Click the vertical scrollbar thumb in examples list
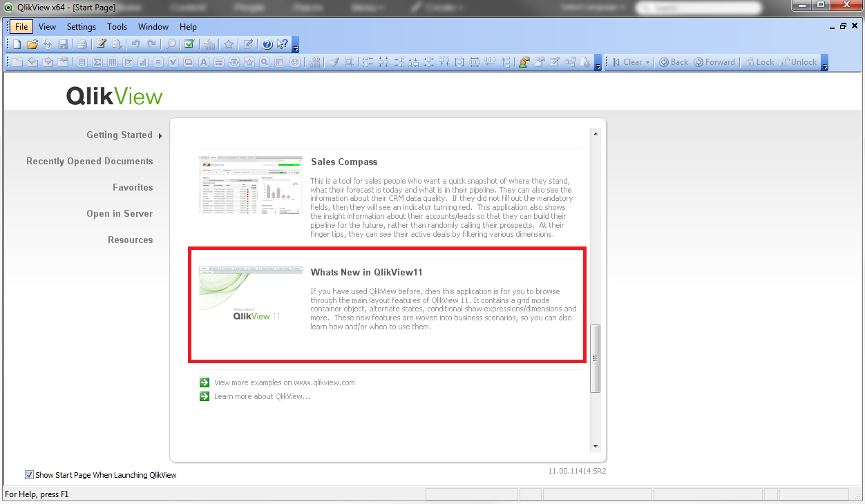Viewport: 865px width, 504px height. click(x=596, y=358)
